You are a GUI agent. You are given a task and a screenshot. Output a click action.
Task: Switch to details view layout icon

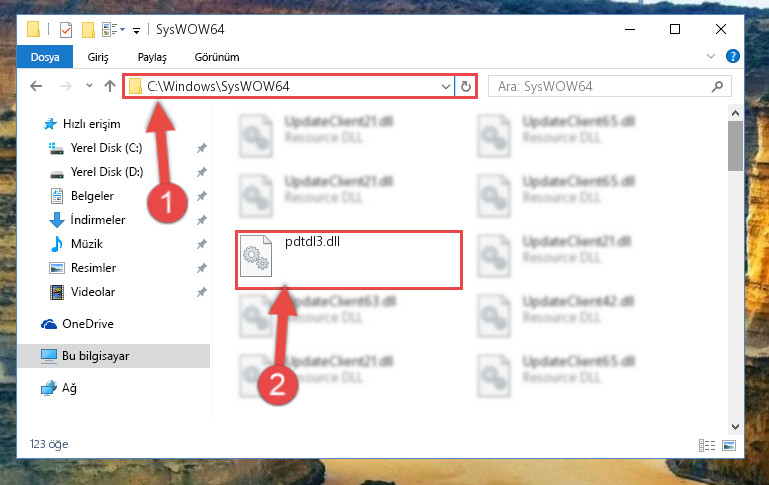point(707,445)
